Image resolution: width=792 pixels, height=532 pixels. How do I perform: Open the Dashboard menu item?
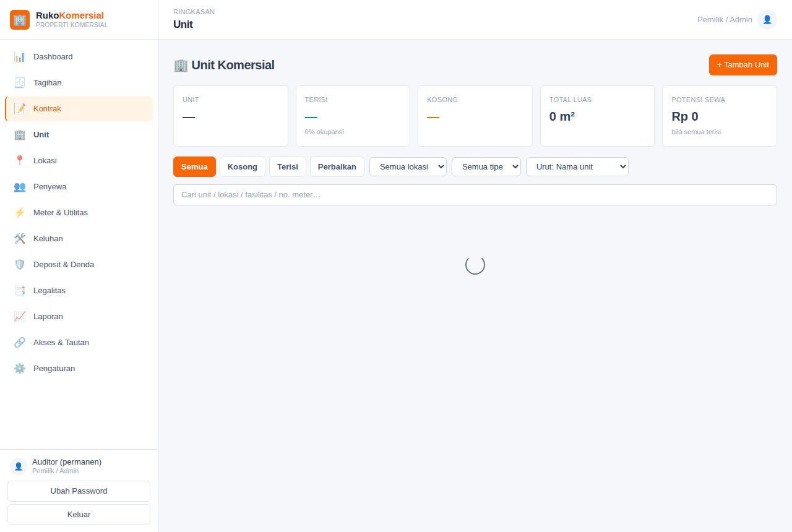tap(79, 57)
